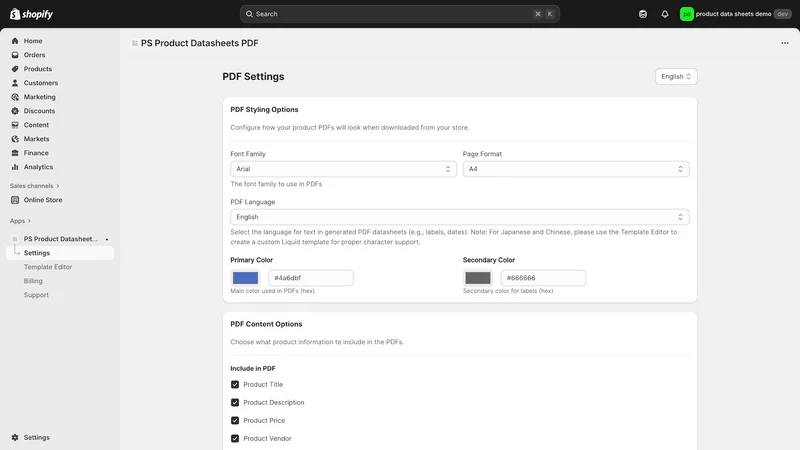The image size is (800, 450).
Task: Click the Primary Color hex input field
Action: 311,278
